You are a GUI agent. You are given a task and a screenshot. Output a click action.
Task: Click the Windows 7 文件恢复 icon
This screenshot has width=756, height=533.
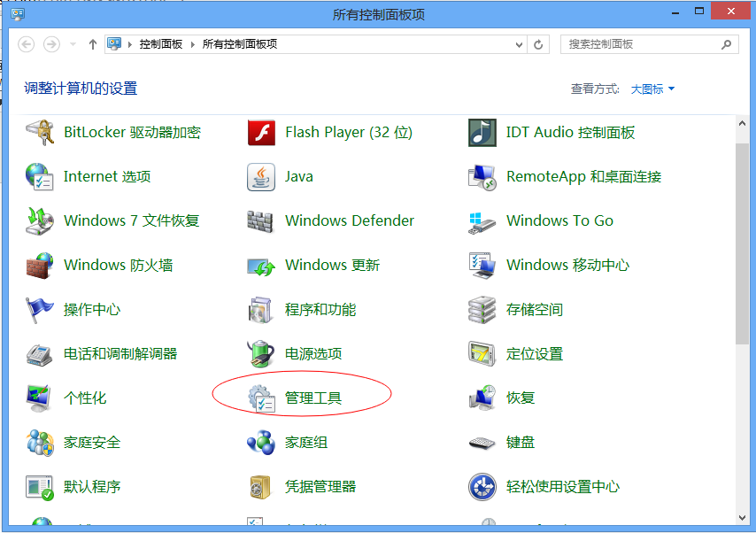click(40, 221)
